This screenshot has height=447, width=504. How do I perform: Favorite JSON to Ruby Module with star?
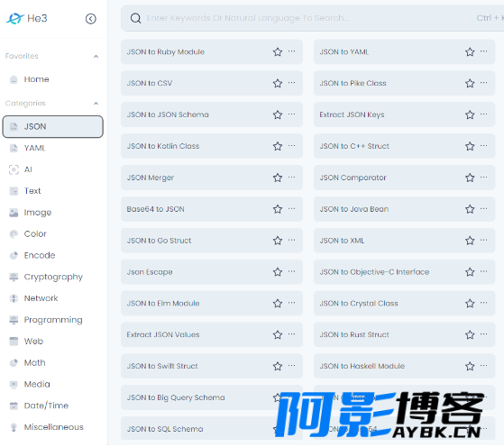point(278,51)
